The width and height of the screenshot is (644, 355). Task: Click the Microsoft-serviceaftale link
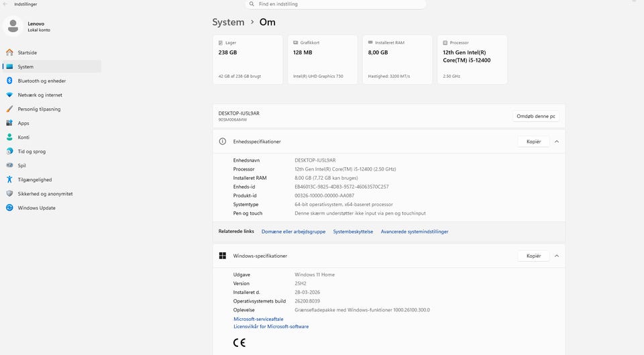click(x=258, y=319)
